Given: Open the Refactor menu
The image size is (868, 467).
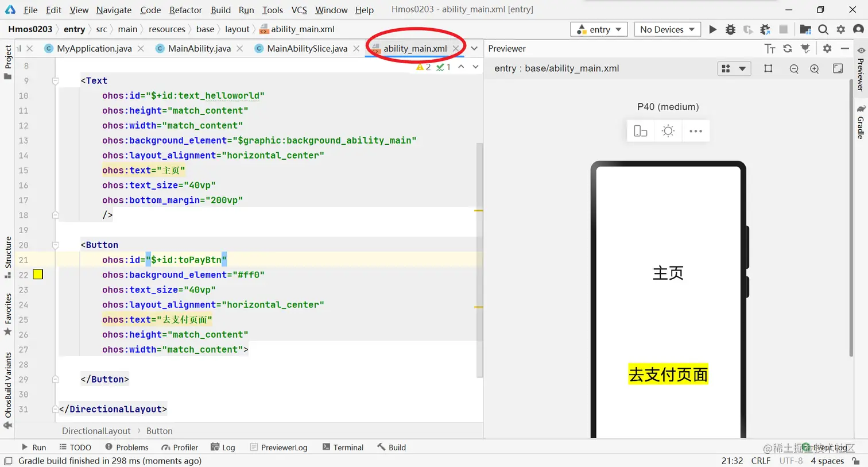Looking at the screenshot, I should point(185,10).
